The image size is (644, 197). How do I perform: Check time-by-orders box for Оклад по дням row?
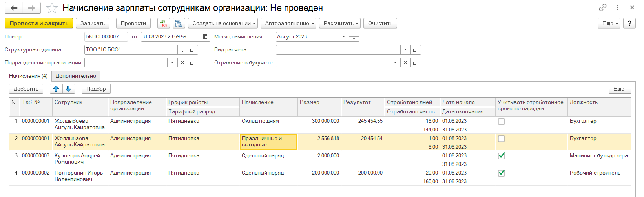click(x=502, y=122)
